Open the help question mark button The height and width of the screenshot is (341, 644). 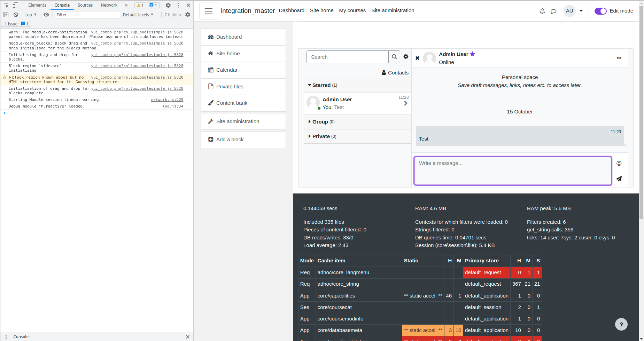621,324
